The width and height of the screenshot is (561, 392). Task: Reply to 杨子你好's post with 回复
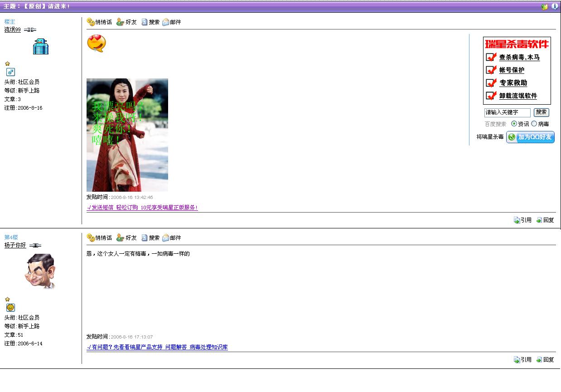(x=545, y=360)
